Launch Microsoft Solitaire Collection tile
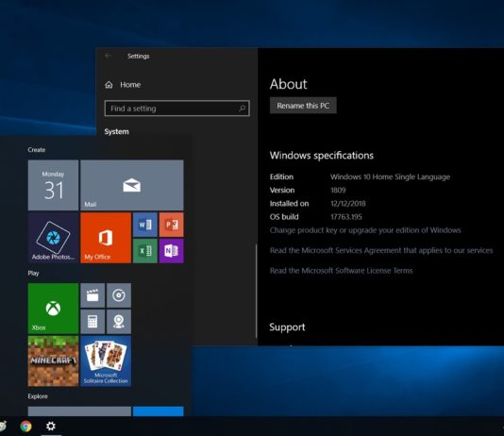Screen dimensions: 504x436 [x=106, y=361]
